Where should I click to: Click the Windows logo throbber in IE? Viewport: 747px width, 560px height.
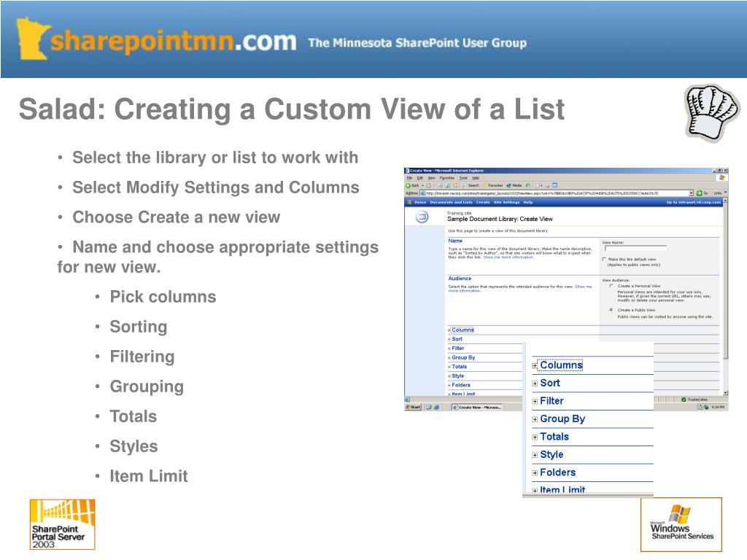pos(721,178)
